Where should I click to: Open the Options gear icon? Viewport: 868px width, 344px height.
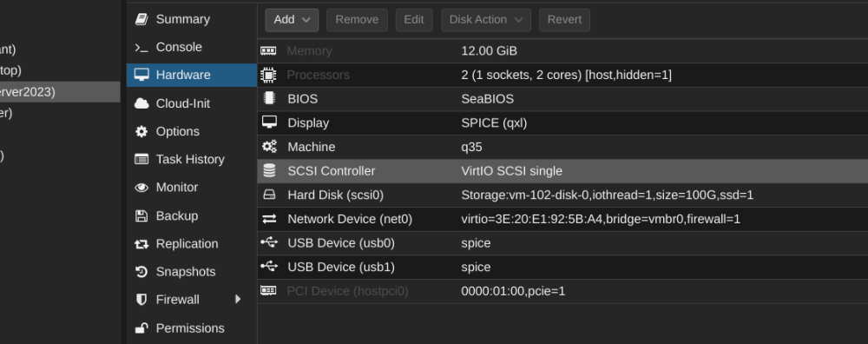tap(141, 131)
